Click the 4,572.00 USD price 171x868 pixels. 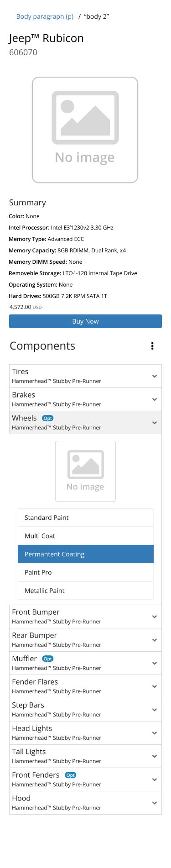pos(26,307)
